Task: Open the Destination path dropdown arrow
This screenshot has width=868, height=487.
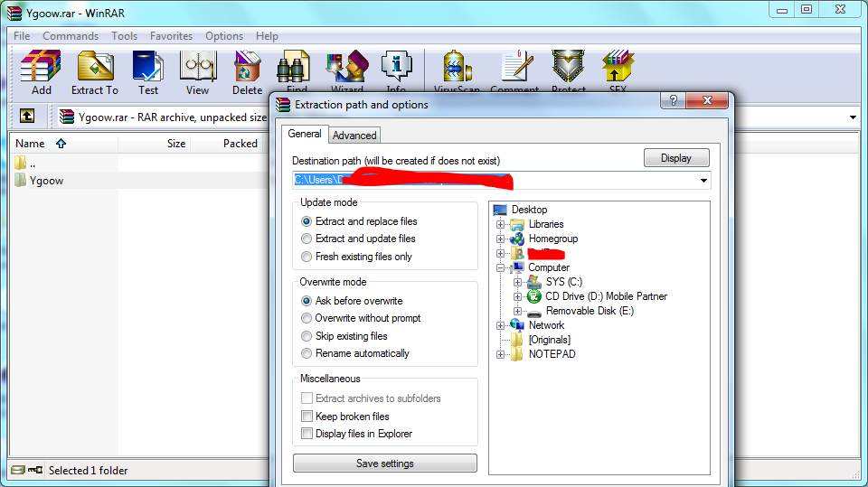Action: point(703,181)
